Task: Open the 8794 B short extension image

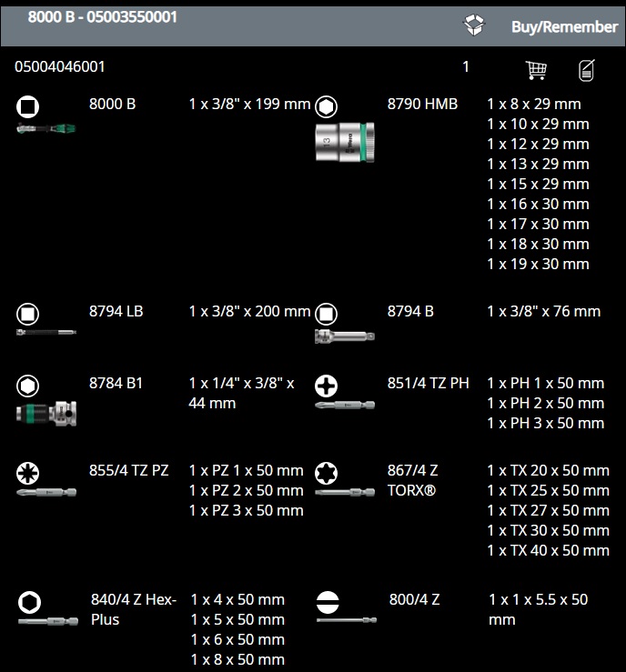Action: (345, 336)
